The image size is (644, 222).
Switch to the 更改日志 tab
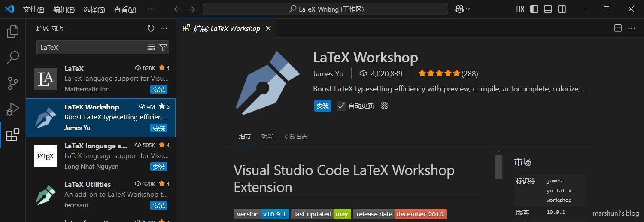click(x=296, y=137)
